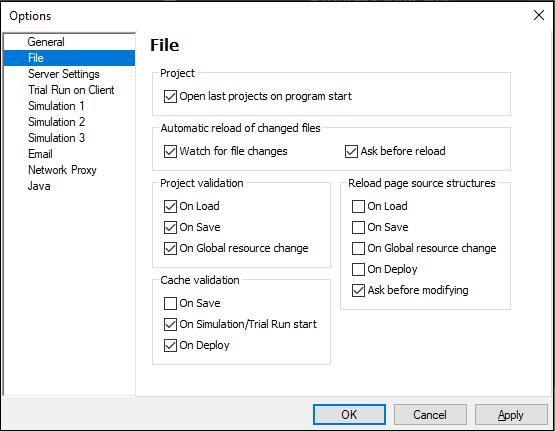Open the Server Settings page

pos(64,74)
